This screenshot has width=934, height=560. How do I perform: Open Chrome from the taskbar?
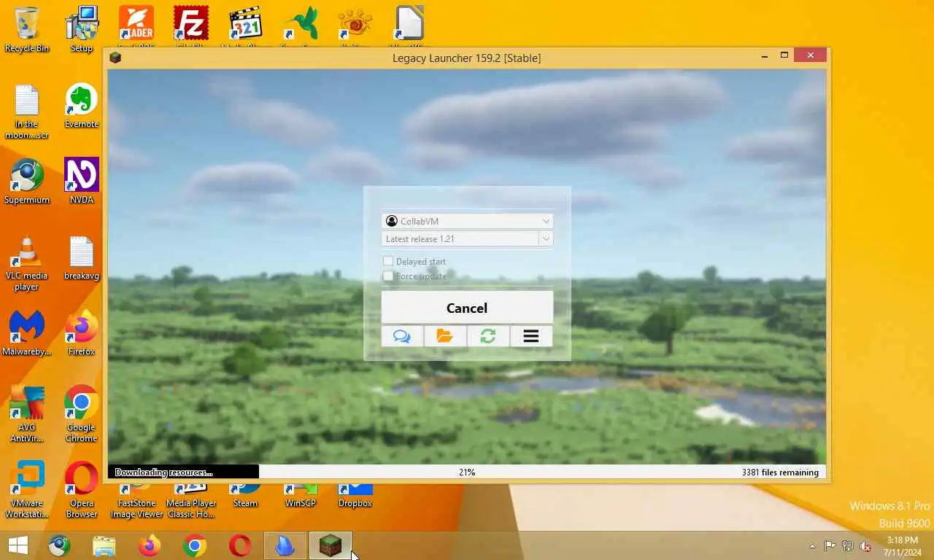click(195, 545)
